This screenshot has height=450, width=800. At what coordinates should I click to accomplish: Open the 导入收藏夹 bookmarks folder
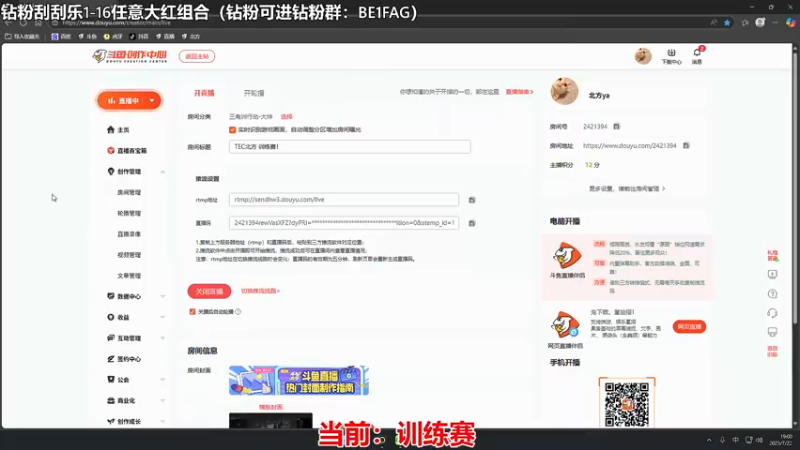22,37
